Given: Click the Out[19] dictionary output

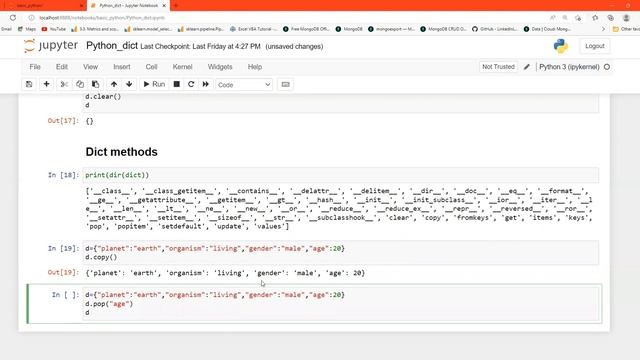Looking at the screenshot, I should coord(225,273).
